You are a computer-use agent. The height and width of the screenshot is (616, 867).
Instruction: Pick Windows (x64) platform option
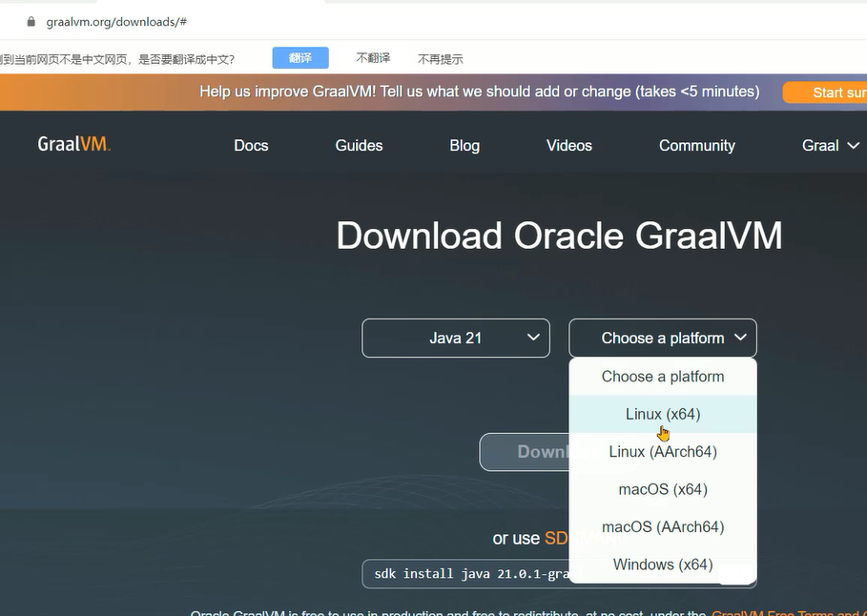point(663,565)
